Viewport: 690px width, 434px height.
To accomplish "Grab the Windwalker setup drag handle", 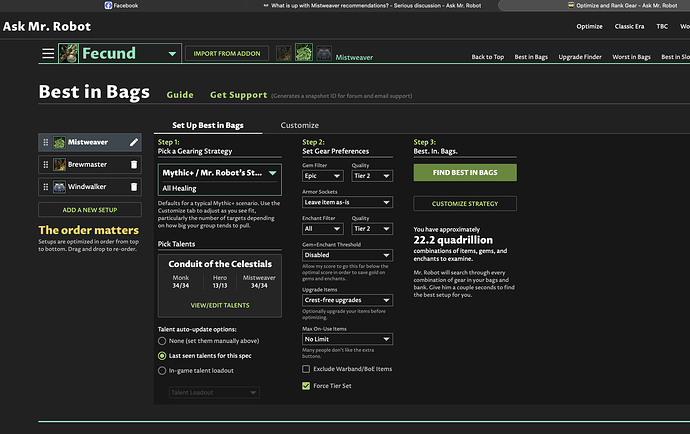I will click(x=45, y=187).
